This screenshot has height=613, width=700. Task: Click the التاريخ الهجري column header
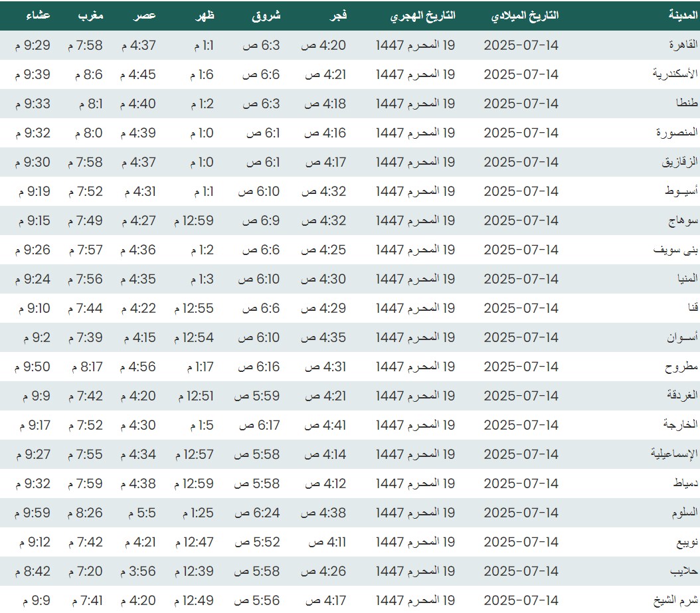[422, 15]
